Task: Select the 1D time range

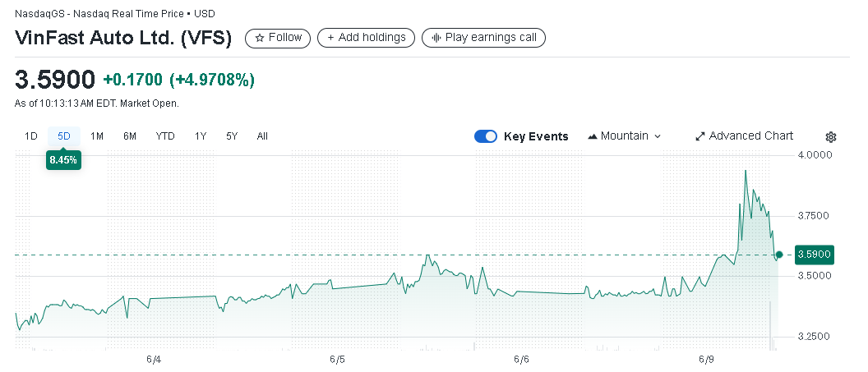Action: (x=31, y=136)
